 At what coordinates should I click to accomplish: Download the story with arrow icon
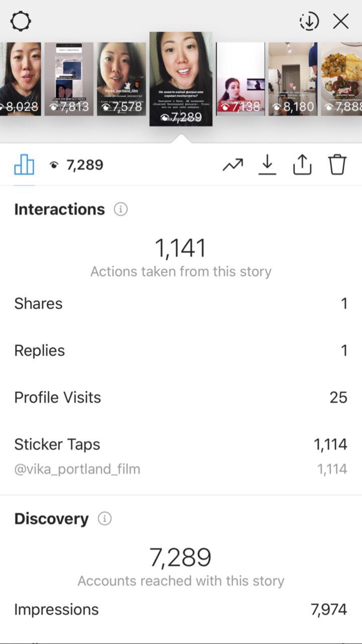267,165
